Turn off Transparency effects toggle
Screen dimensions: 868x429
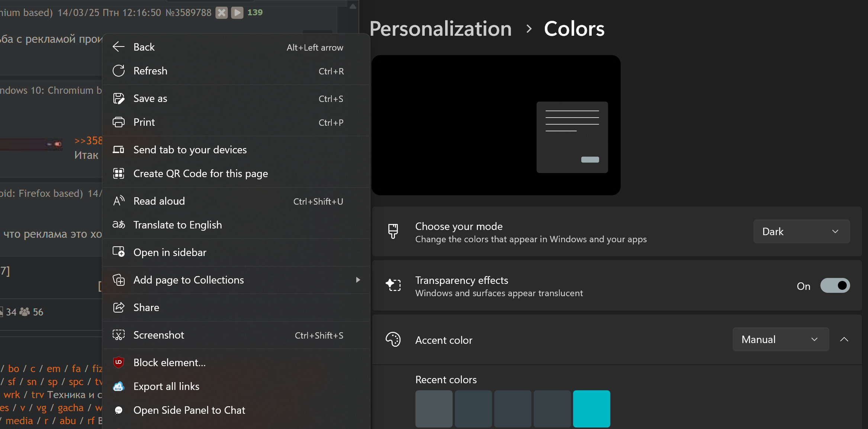(835, 286)
